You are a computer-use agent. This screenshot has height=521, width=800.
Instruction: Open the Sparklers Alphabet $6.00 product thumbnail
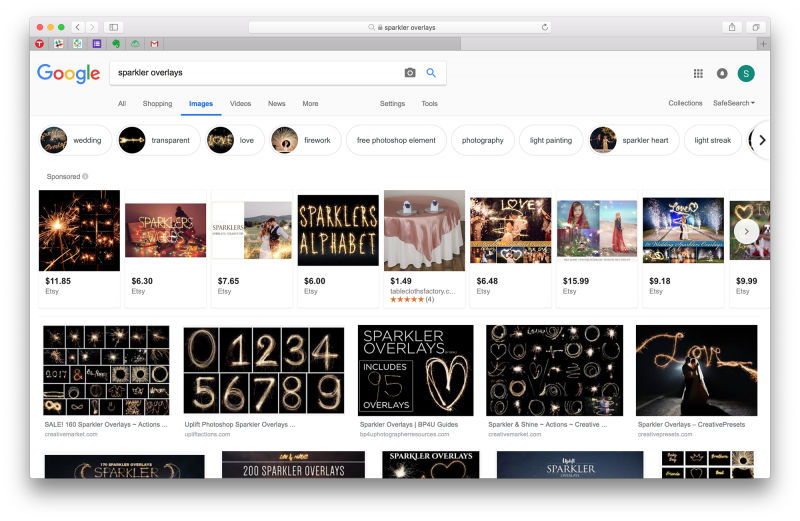338,231
